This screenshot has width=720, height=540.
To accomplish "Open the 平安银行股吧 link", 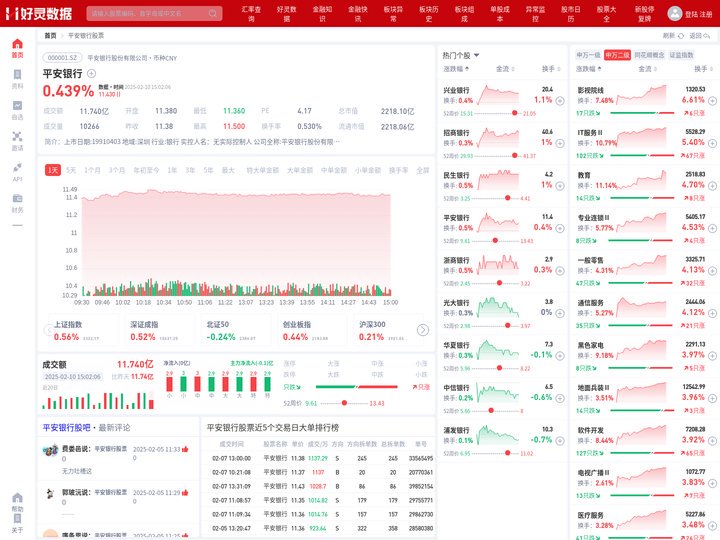I will coord(67,428).
